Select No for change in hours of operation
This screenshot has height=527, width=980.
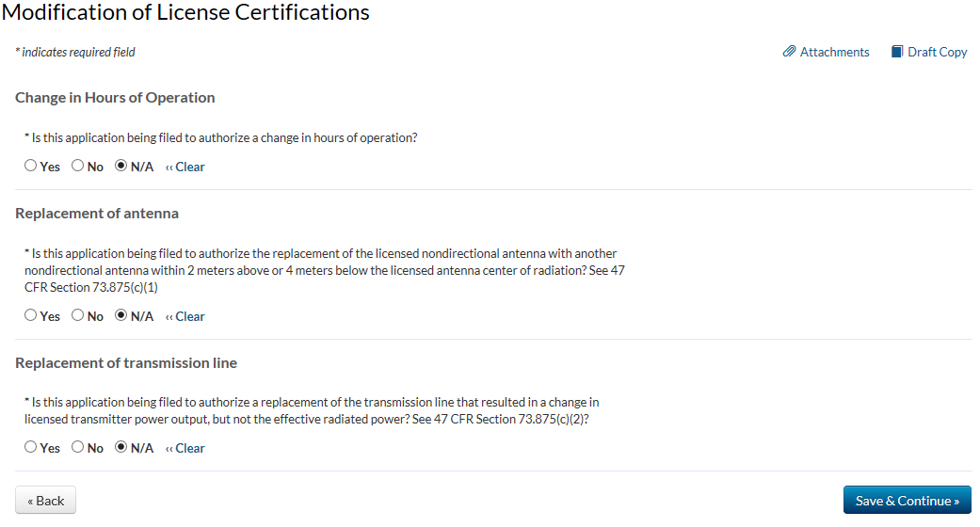(78, 167)
